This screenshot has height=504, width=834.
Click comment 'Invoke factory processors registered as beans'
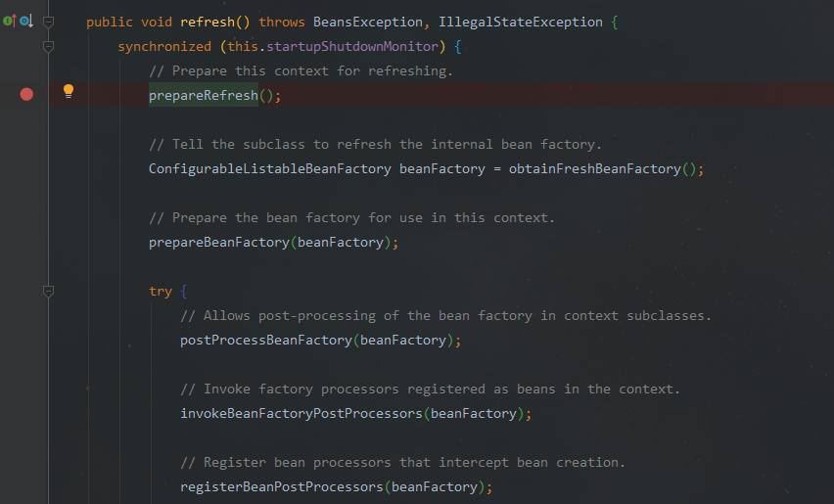pyautogui.click(x=430, y=389)
